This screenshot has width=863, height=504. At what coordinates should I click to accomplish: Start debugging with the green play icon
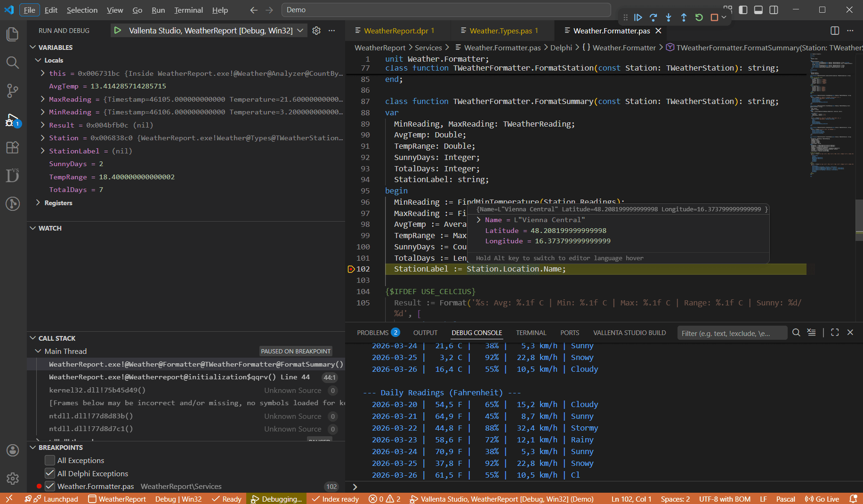tap(118, 31)
